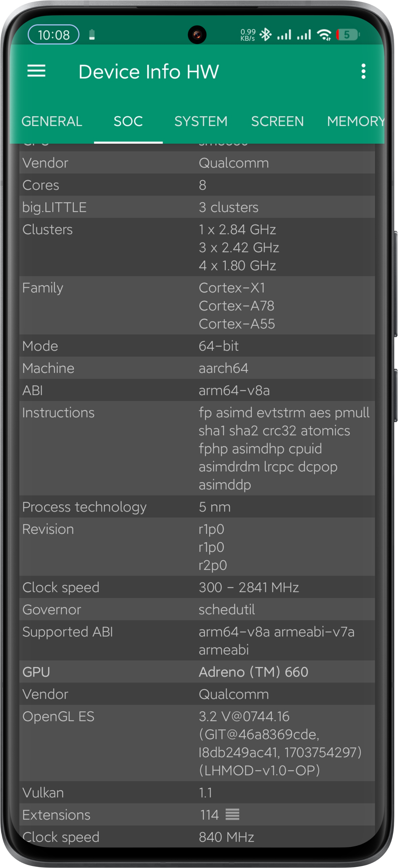The height and width of the screenshot is (868, 398).
Task: Tap the Instructions feature list row
Action: pyautogui.click(x=197, y=448)
